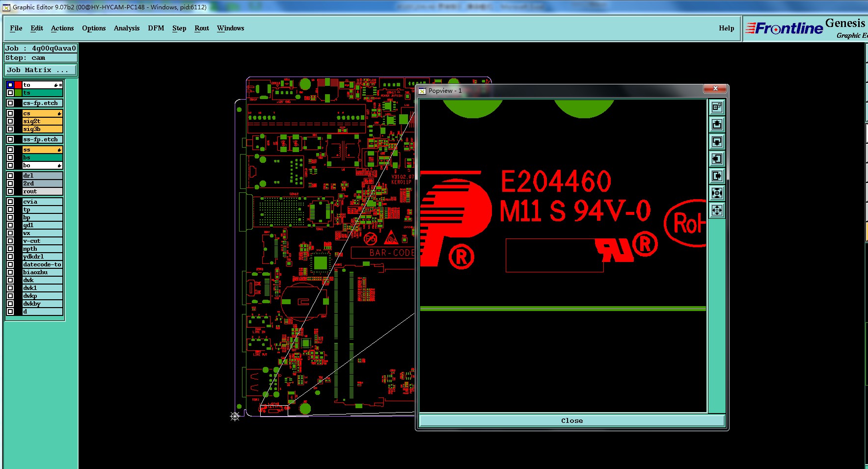
Task: Open the Actions menu
Action: coord(62,28)
